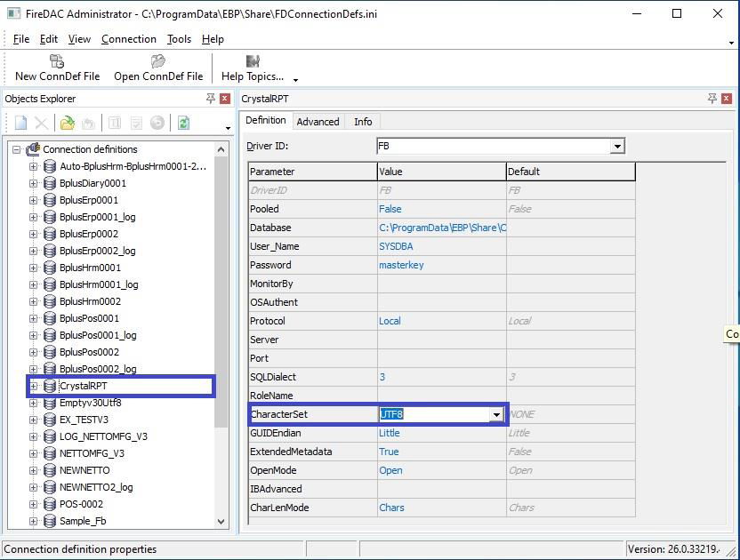Pin the Objects Explorer panel
Viewport: 740px width, 560px height.
click(211, 99)
